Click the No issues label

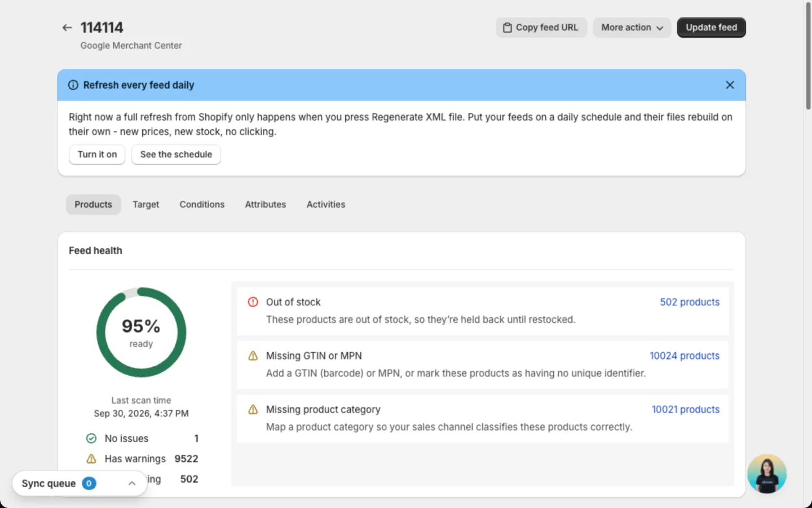(x=126, y=439)
